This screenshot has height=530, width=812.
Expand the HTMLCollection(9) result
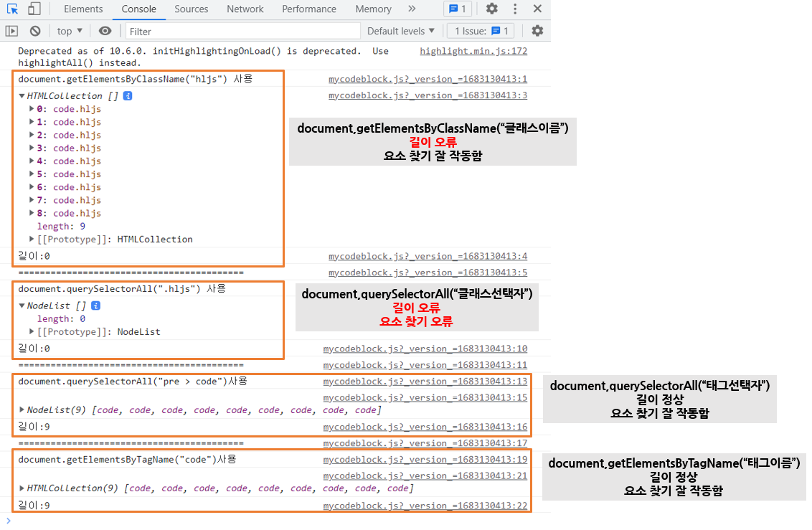pos(22,488)
